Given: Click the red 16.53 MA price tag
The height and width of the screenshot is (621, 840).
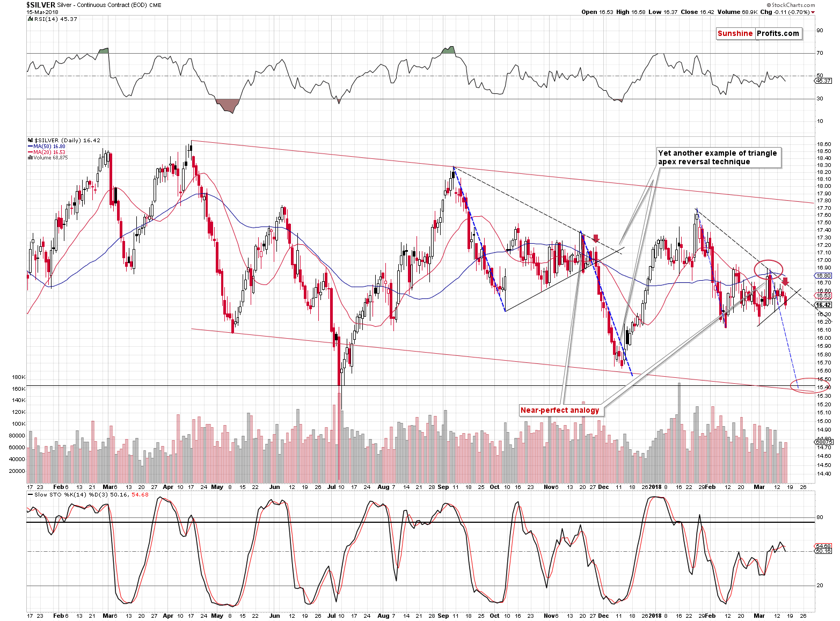Looking at the screenshot, I should [823, 295].
